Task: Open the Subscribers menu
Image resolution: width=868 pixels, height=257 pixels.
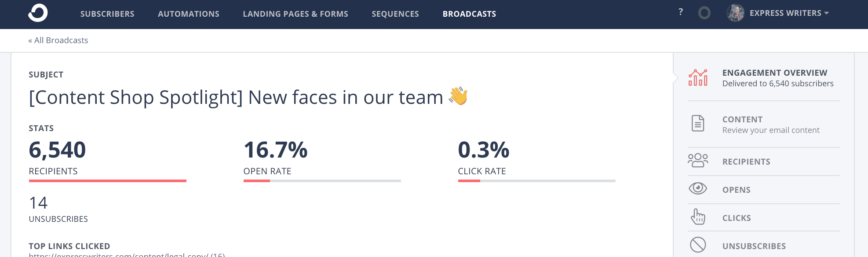Action: (x=107, y=14)
